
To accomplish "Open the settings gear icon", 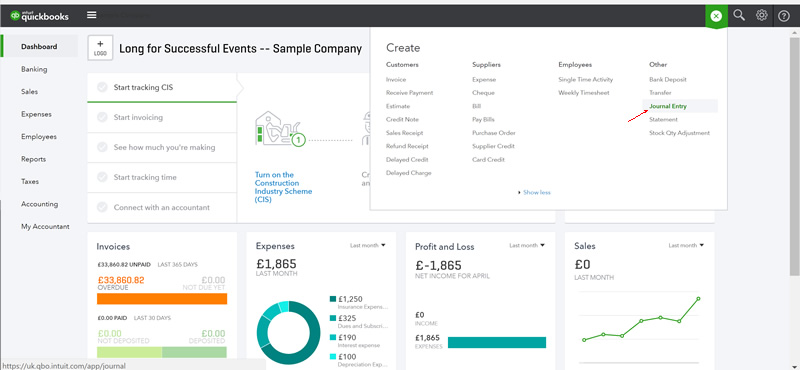I will coord(761,15).
